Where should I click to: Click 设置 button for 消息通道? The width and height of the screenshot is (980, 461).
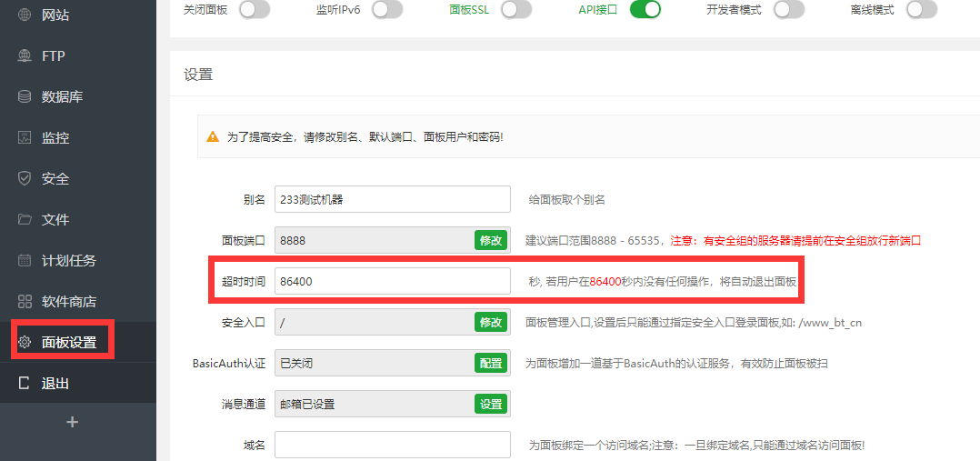pos(491,404)
